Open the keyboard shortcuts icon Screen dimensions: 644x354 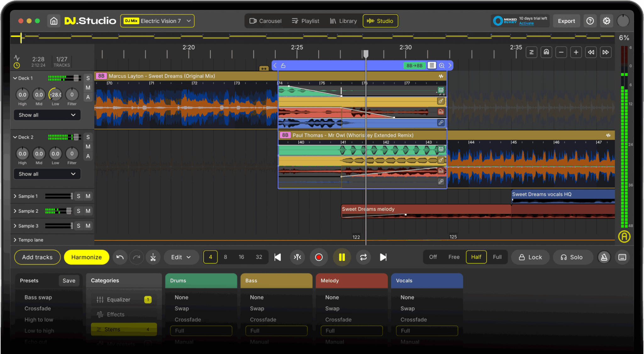[622, 257]
